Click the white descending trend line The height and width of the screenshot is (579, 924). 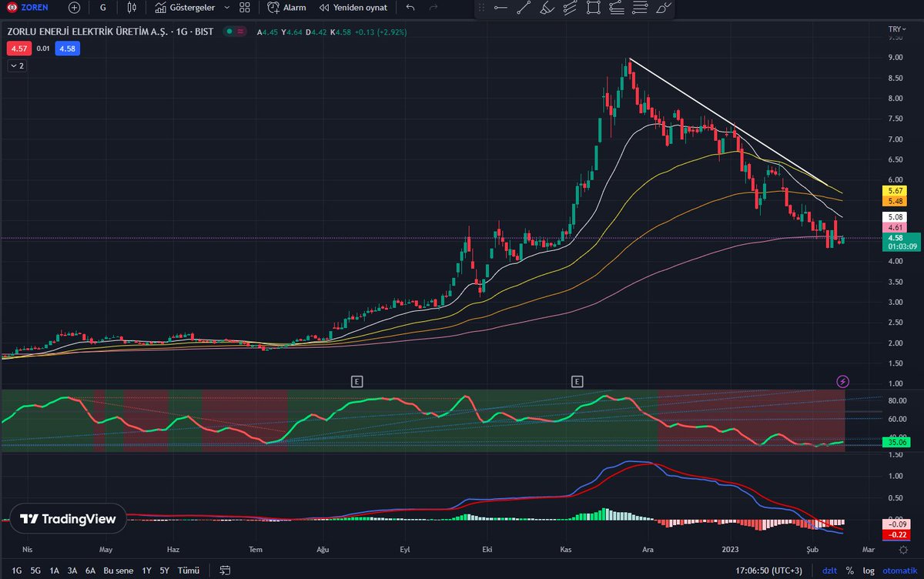[x=730, y=122]
